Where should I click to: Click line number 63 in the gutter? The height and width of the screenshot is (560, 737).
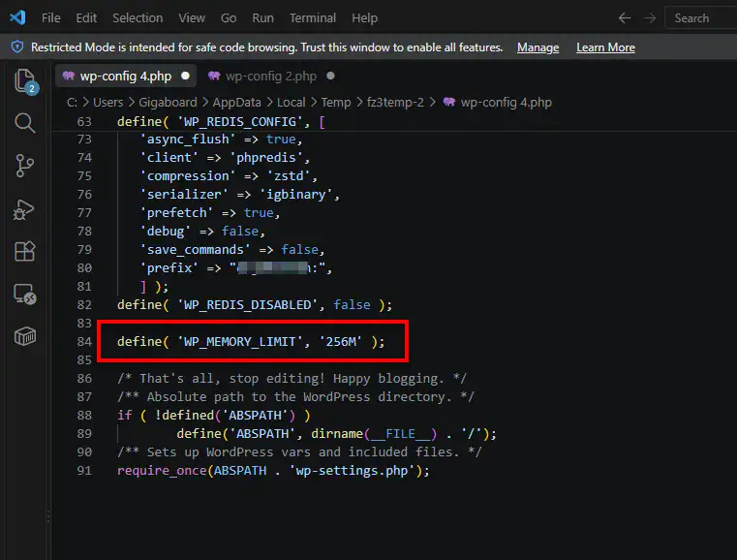pos(84,122)
